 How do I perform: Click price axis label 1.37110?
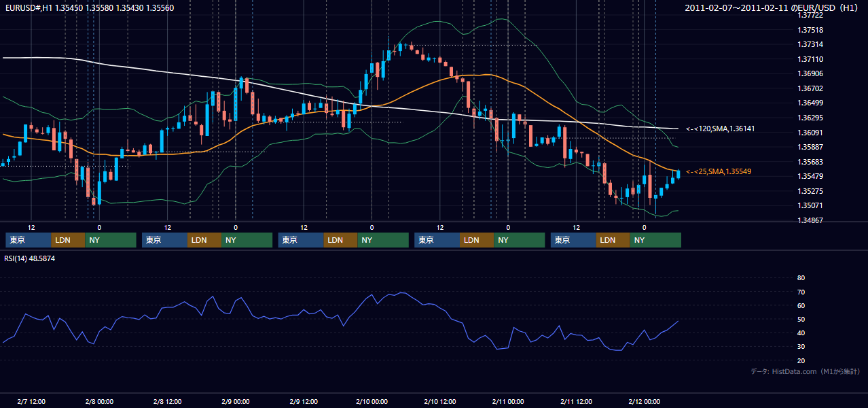coord(811,59)
